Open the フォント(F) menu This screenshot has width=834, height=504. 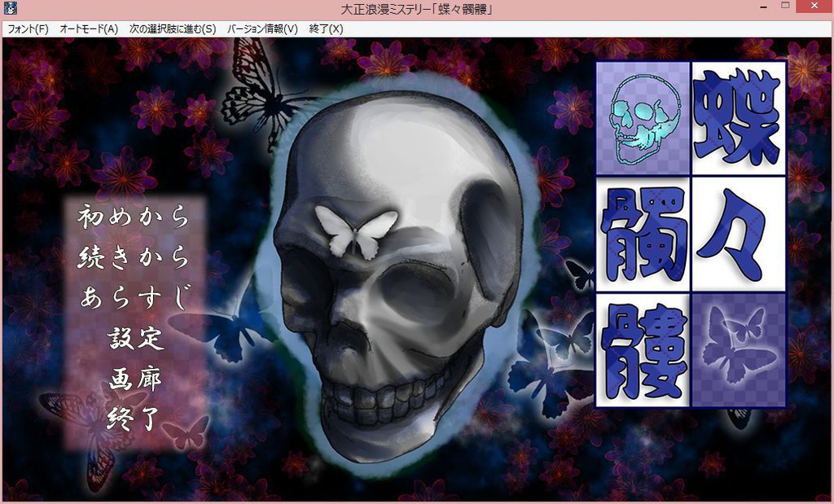[x=27, y=28]
